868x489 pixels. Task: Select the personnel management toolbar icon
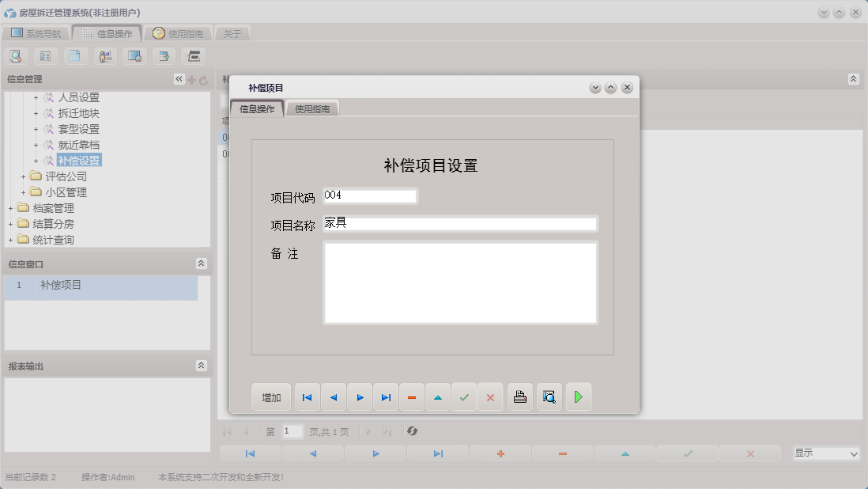click(x=105, y=56)
